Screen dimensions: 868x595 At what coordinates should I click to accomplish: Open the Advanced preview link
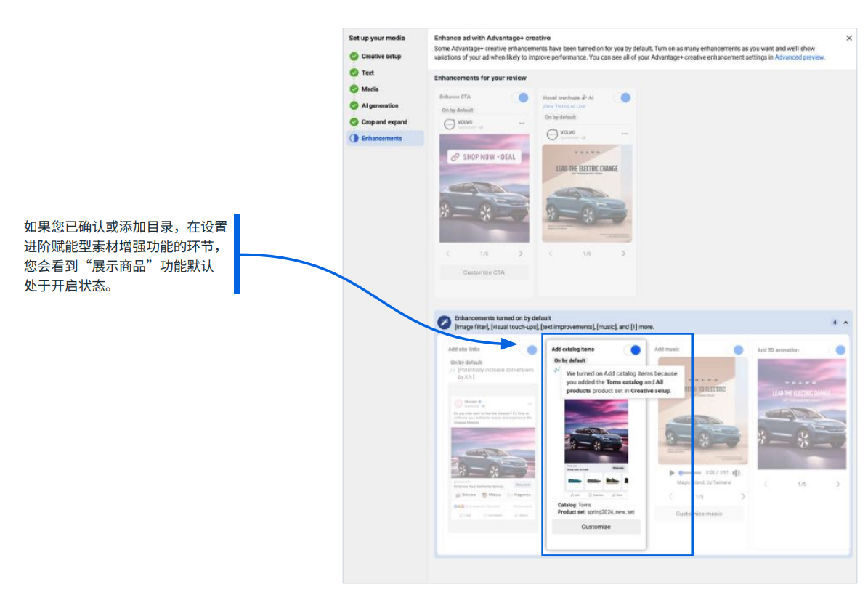coord(799,57)
